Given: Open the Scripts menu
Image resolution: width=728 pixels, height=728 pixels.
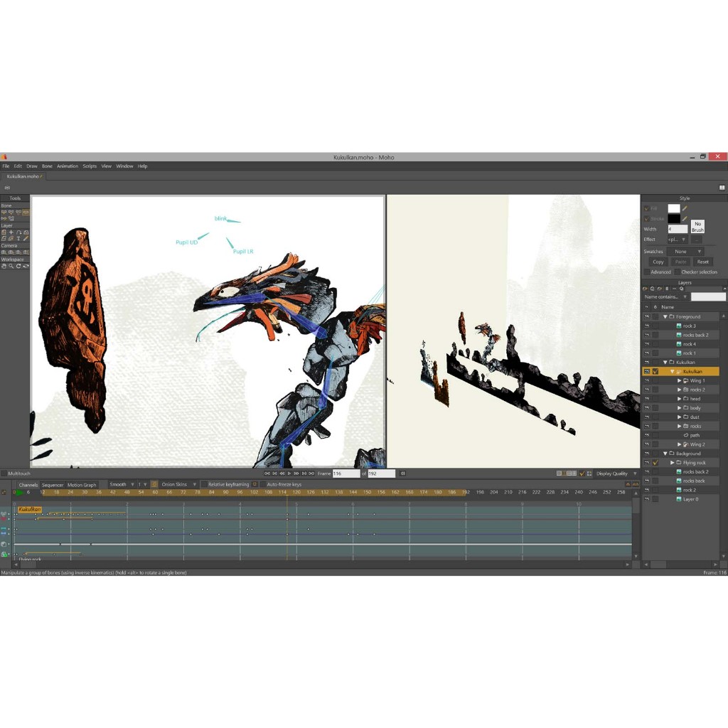Looking at the screenshot, I should click(90, 166).
